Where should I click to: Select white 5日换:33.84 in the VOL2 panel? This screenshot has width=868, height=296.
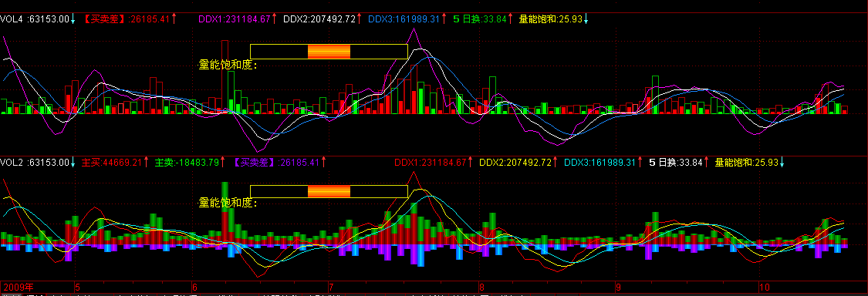pos(676,163)
